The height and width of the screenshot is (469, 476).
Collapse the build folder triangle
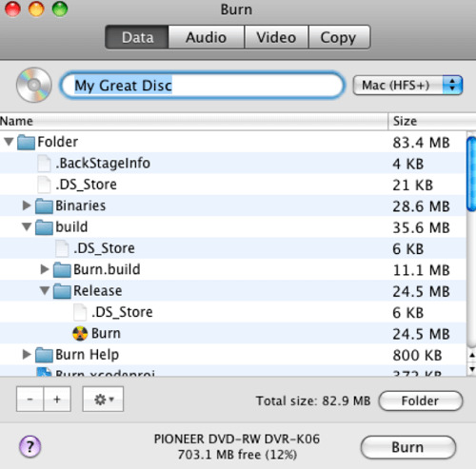[27, 226]
